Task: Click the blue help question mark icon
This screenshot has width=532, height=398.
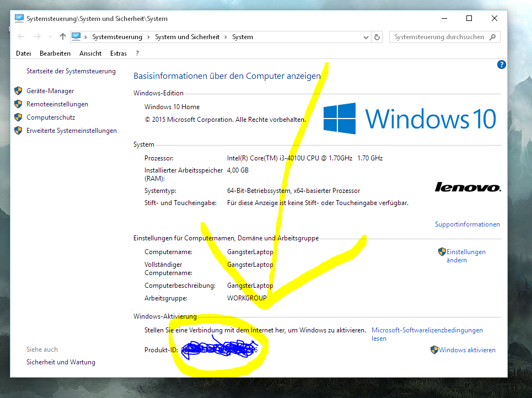Action: (502, 64)
